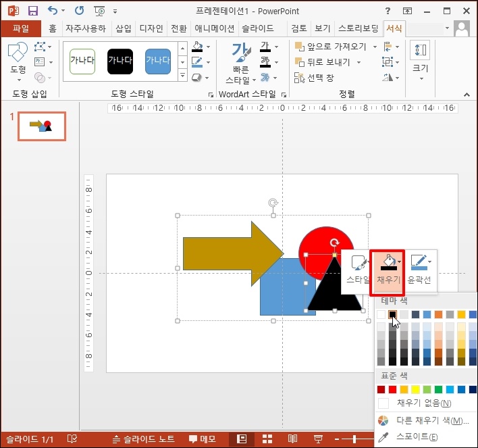Click the Redo/Repeat icon
This screenshot has width=478, height=448.
click(79, 11)
